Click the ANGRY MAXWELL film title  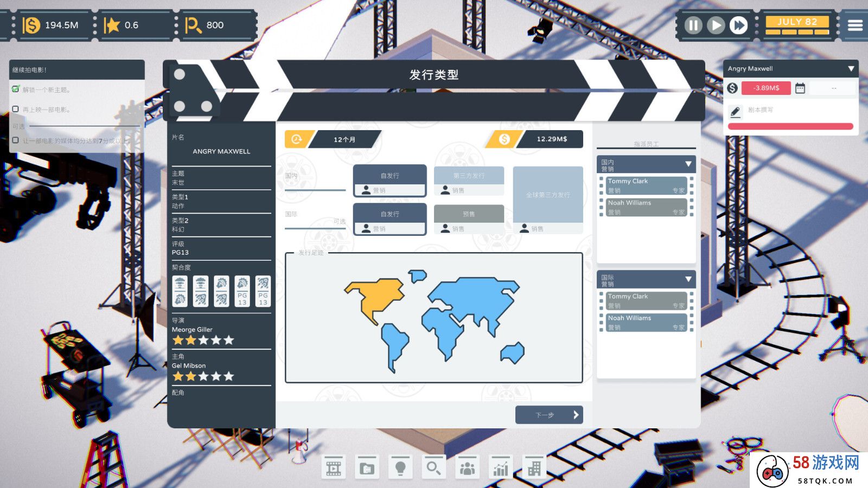(x=221, y=151)
